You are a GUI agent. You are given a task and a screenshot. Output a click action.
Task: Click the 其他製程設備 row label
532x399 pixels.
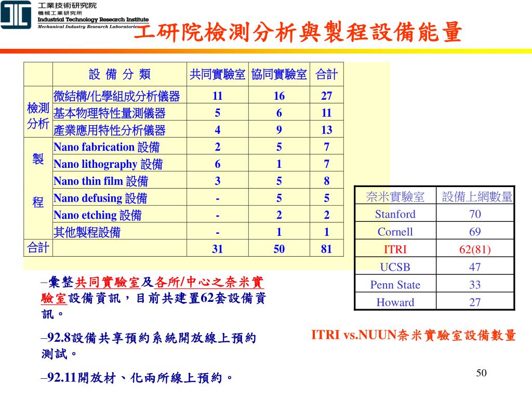tap(87, 232)
